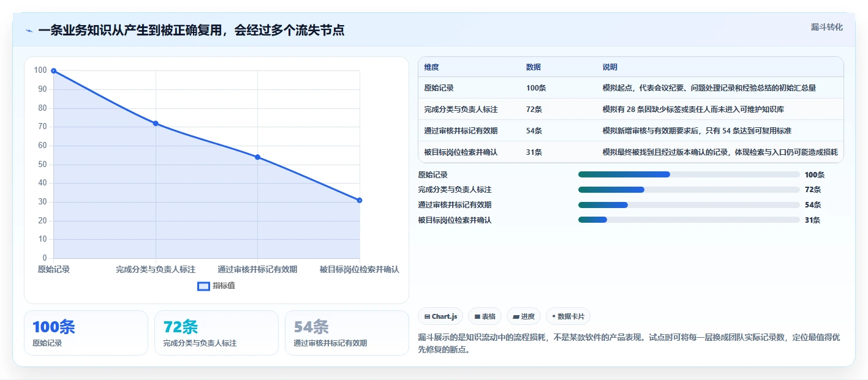The height and width of the screenshot is (380, 868).
Task: Click the 72条 value in the table
Action: pos(534,110)
